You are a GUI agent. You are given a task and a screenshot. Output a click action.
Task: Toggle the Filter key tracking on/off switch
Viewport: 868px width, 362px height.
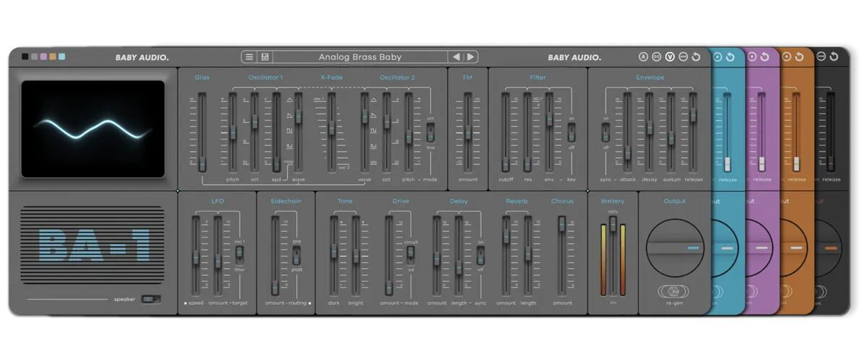571,132
